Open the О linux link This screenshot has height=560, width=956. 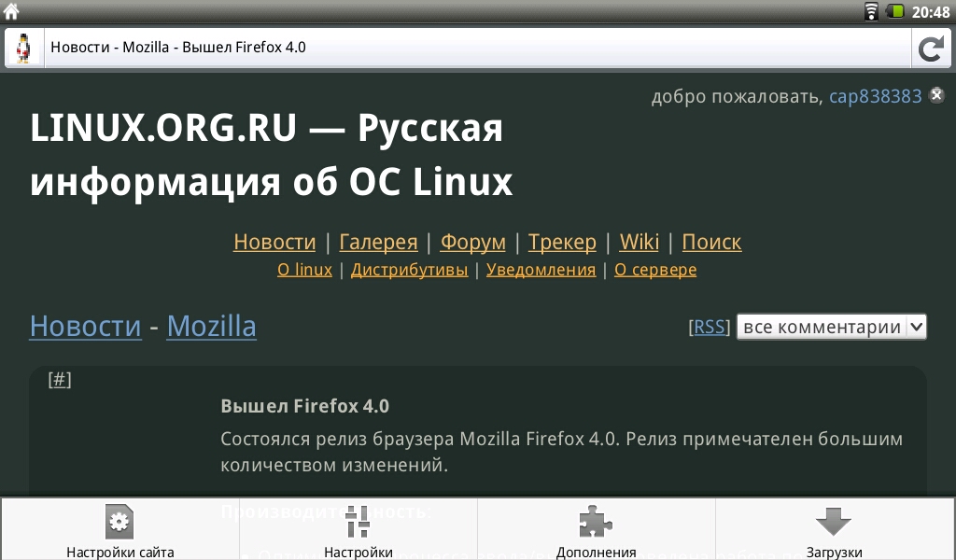305,270
